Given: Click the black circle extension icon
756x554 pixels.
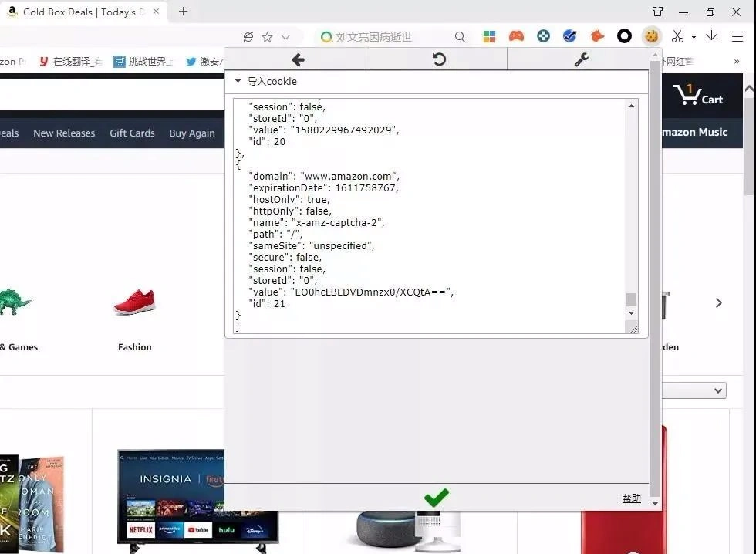Looking at the screenshot, I should pos(624,36).
